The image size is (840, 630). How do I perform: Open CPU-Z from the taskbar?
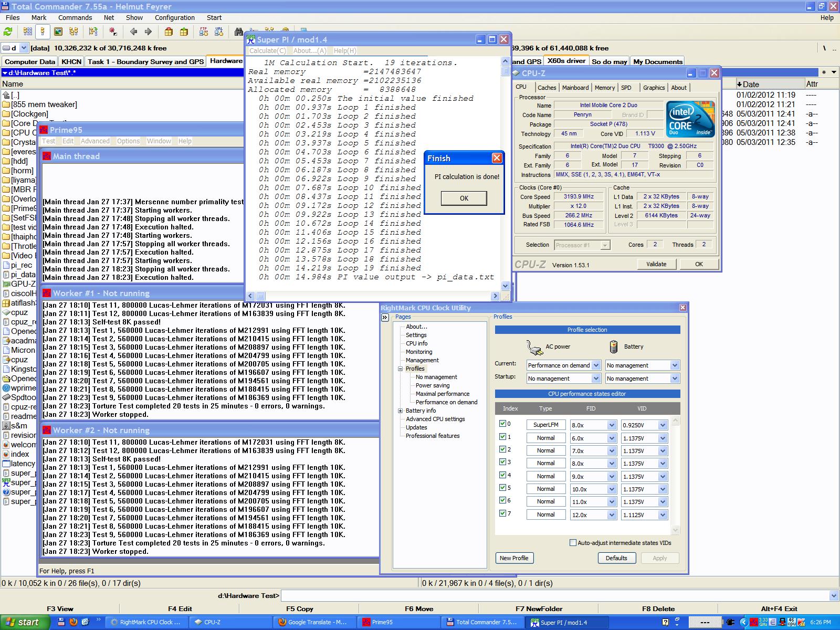pyautogui.click(x=229, y=622)
